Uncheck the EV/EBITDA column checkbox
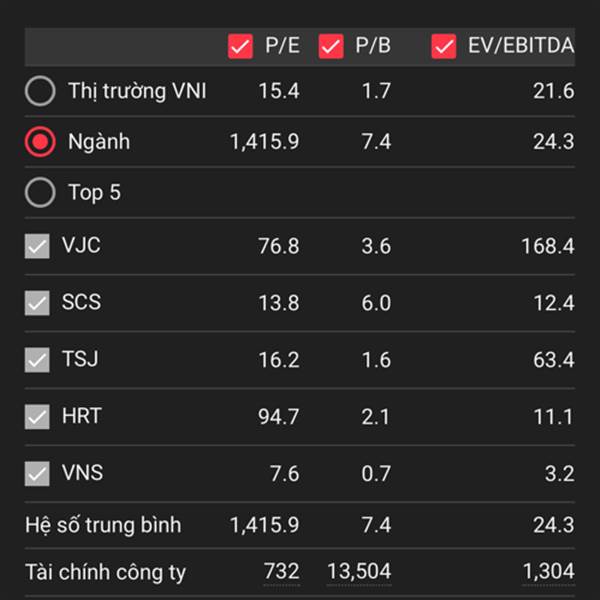The width and height of the screenshot is (600, 600). pos(444,46)
